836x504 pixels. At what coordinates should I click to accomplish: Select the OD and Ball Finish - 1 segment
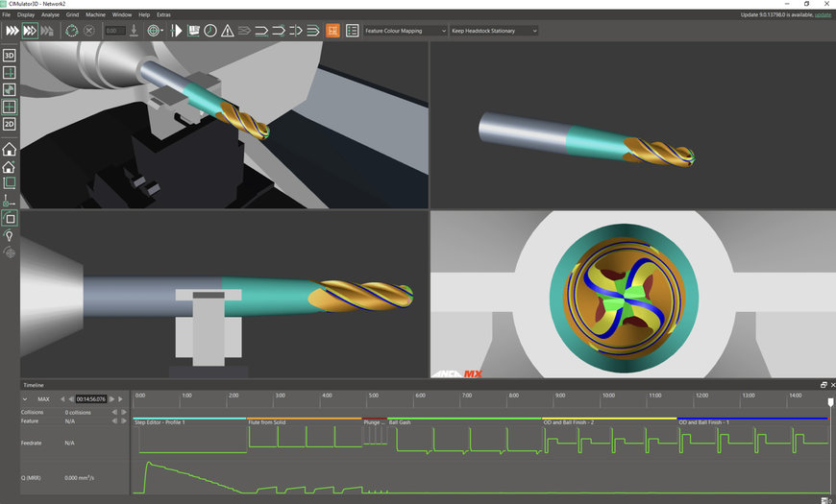point(752,421)
